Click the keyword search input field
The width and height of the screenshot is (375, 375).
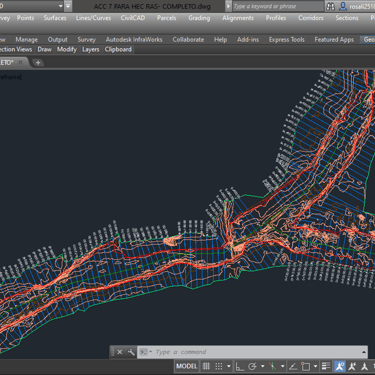click(277, 6)
